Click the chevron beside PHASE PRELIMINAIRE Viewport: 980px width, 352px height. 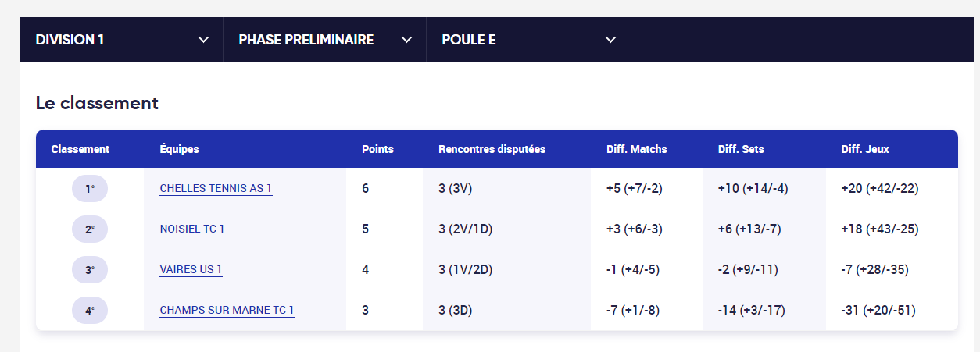pyautogui.click(x=406, y=40)
